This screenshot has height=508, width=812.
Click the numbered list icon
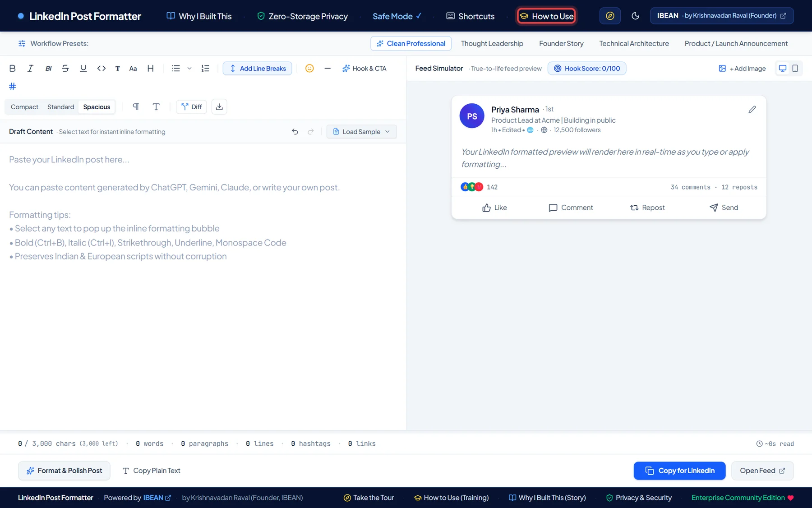point(205,68)
